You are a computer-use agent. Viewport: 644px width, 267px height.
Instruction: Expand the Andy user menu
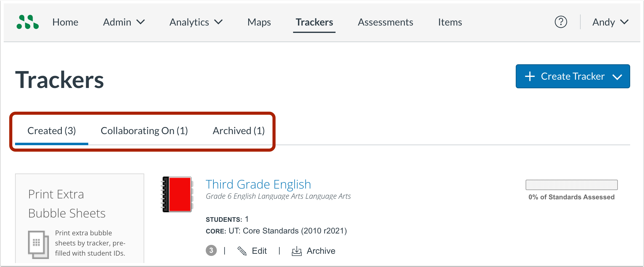pos(610,22)
